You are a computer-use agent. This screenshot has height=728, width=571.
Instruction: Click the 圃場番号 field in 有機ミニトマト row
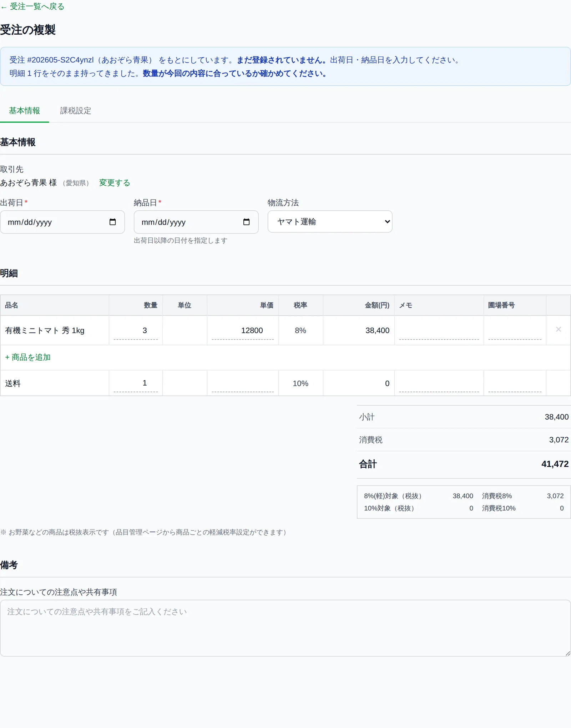click(515, 331)
